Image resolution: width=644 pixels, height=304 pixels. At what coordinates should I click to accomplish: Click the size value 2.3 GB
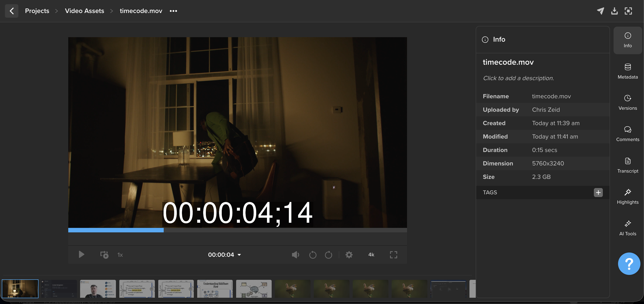click(541, 177)
